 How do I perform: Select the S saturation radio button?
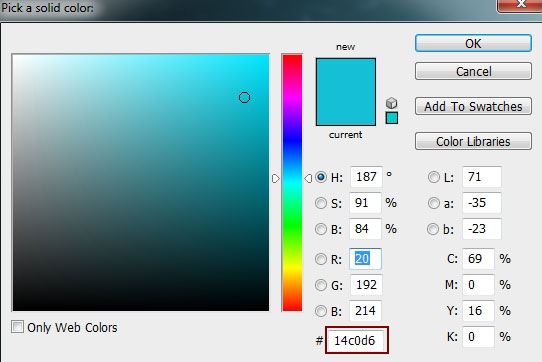[x=321, y=203]
